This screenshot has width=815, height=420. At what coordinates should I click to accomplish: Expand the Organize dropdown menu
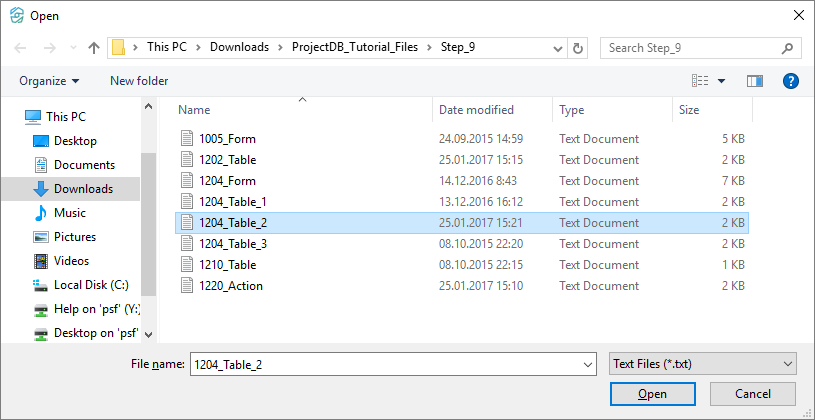(49, 81)
